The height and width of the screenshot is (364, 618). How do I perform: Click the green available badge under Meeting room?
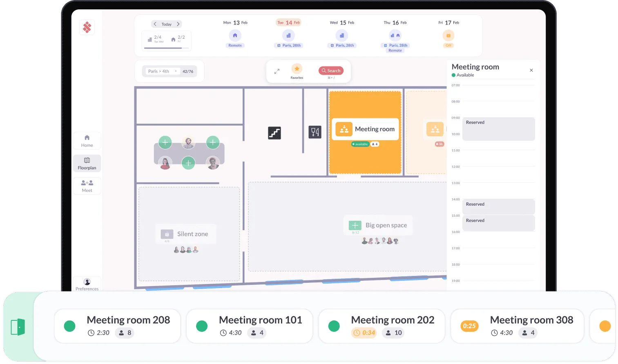point(360,144)
